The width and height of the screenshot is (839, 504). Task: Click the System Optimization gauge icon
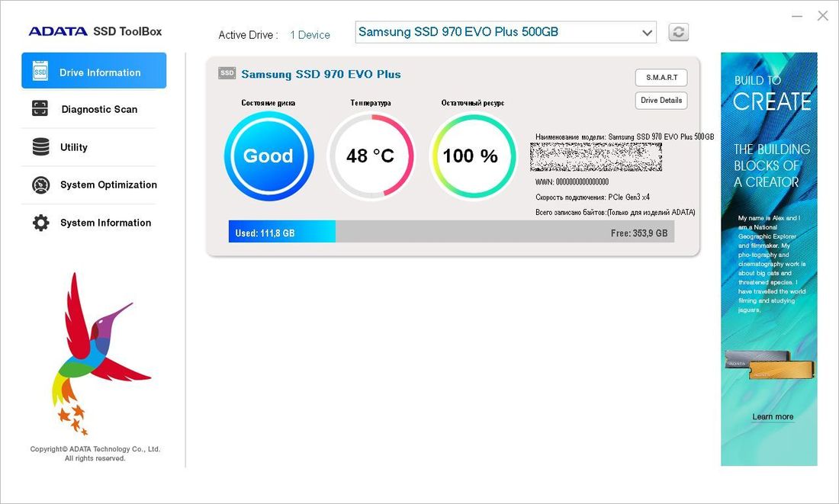[x=40, y=185]
